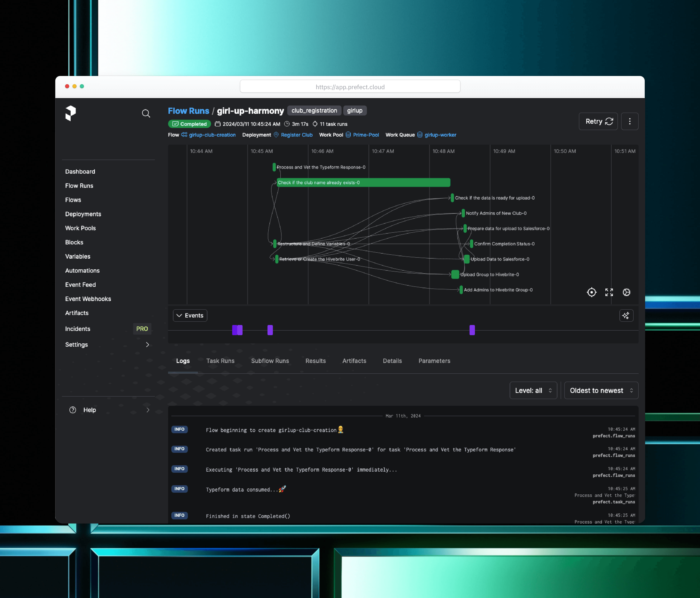
Task: Open Automations in the sidebar
Action: click(x=83, y=271)
